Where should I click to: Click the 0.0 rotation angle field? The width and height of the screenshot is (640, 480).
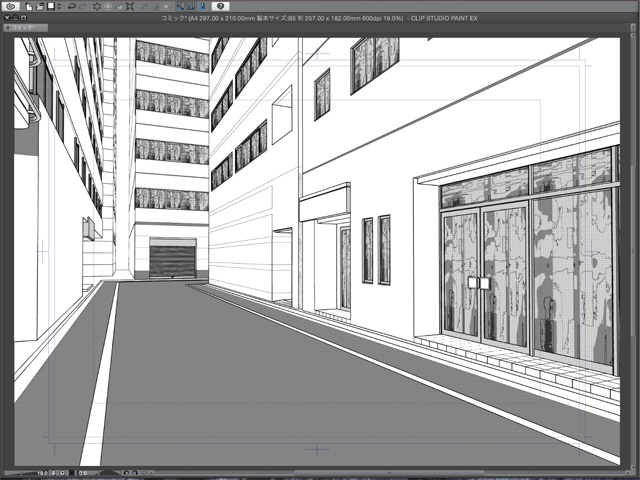pos(83,473)
